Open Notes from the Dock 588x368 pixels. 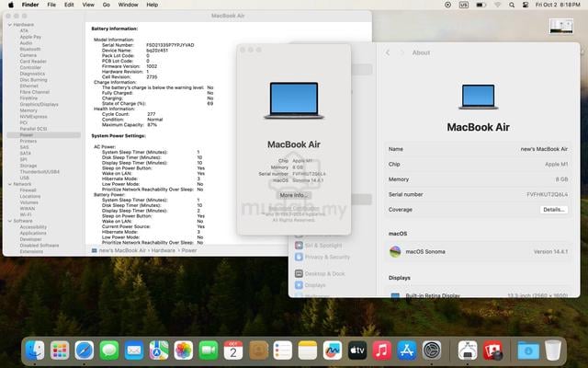click(x=308, y=351)
